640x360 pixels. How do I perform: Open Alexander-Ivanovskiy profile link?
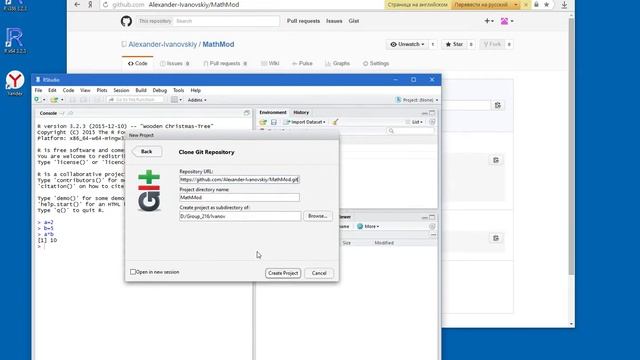[162, 44]
